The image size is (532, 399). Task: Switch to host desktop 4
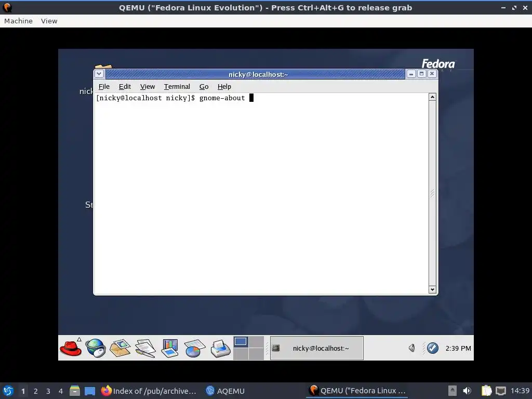(61, 391)
